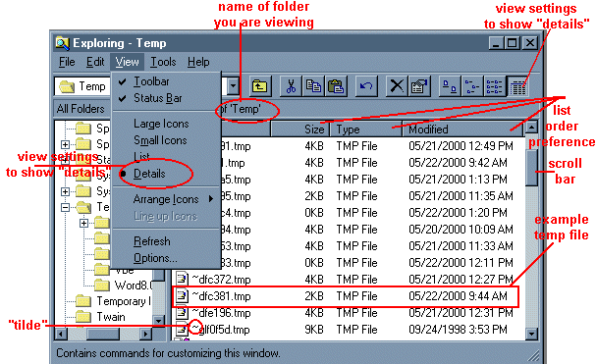596x364 pixels.
Task: Click date 05/20/2000 10:09 AM
Action: [x=461, y=230]
